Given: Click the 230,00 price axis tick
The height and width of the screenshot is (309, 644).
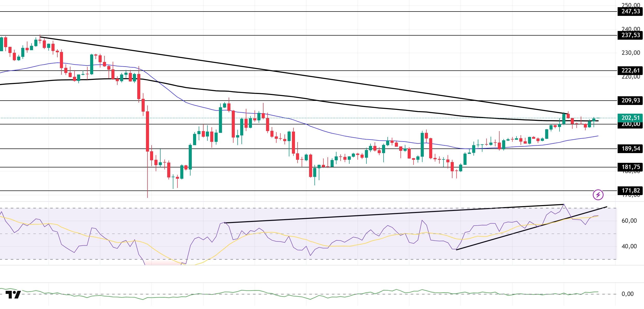Looking at the screenshot, I should click(x=630, y=53).
